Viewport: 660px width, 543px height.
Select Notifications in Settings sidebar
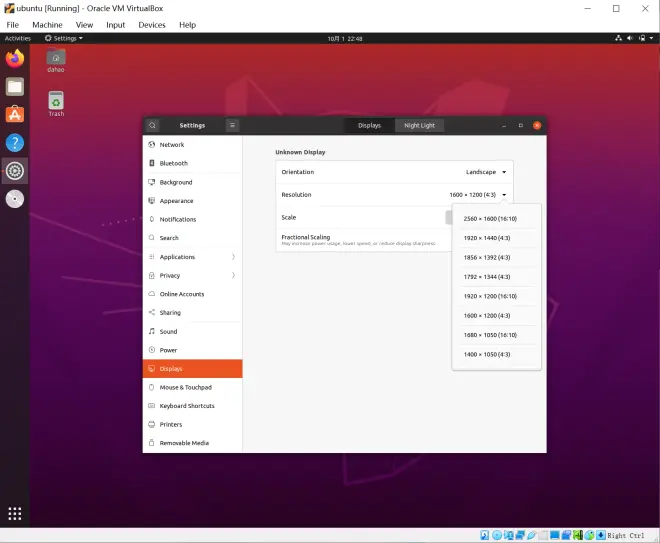point(192,219)
